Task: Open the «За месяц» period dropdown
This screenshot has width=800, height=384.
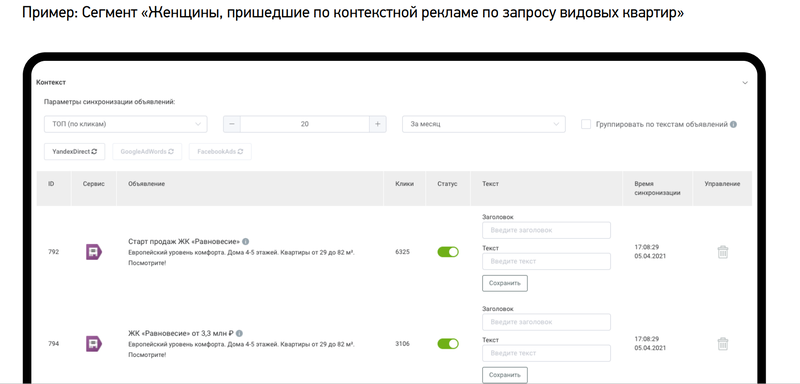Action: 484,124
